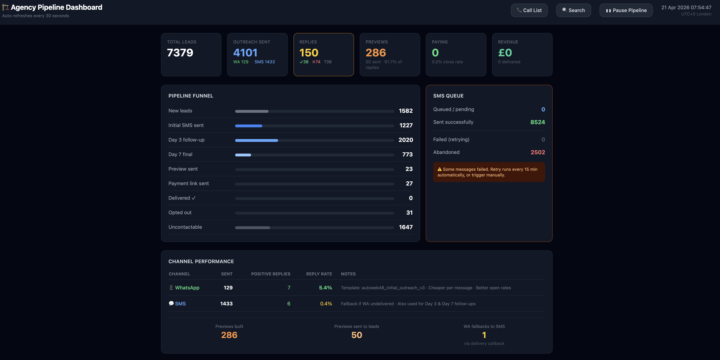Click 'SMS 1433' under Outreach Sent
Screen dimensions: 720x360
pos(264,62)
